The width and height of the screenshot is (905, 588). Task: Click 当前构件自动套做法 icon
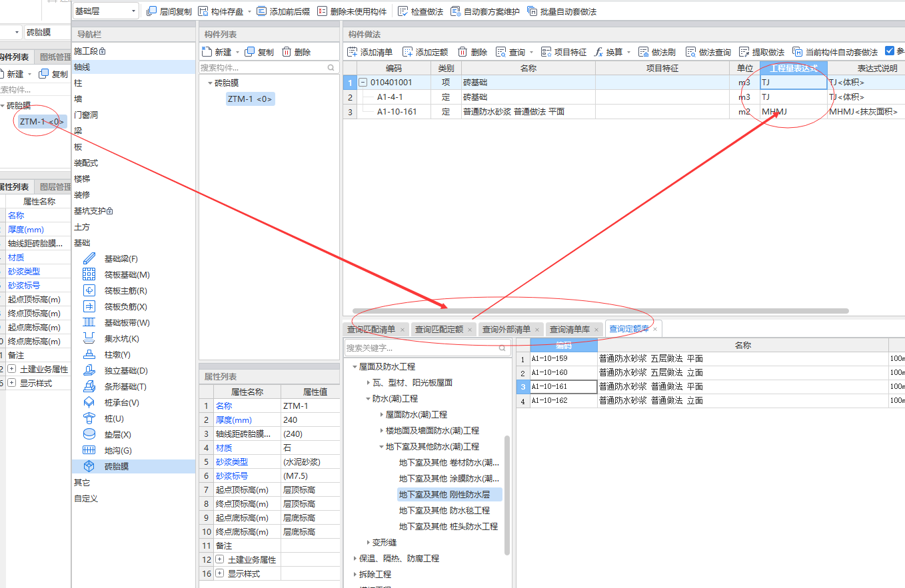click(797, 52)
